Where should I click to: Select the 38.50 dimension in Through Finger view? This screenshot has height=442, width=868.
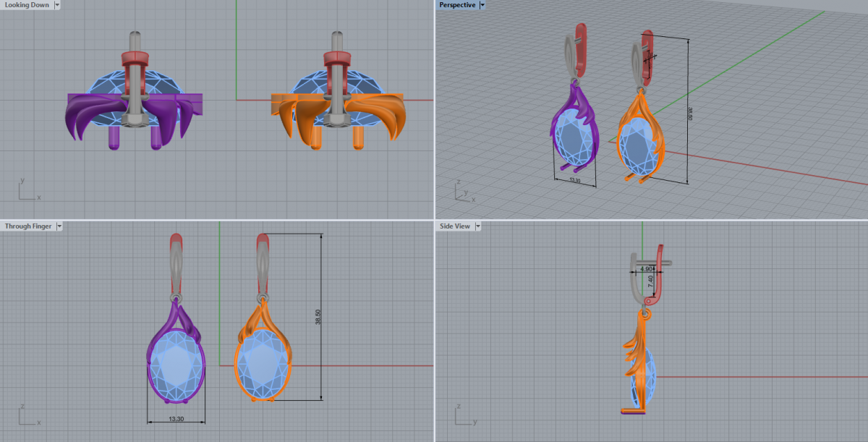(318, 318)
